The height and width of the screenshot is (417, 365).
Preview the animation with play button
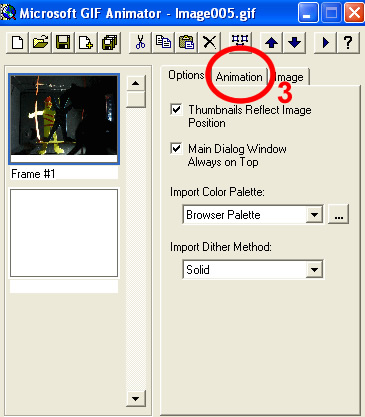pyautogui.click(x=326, y=43)
